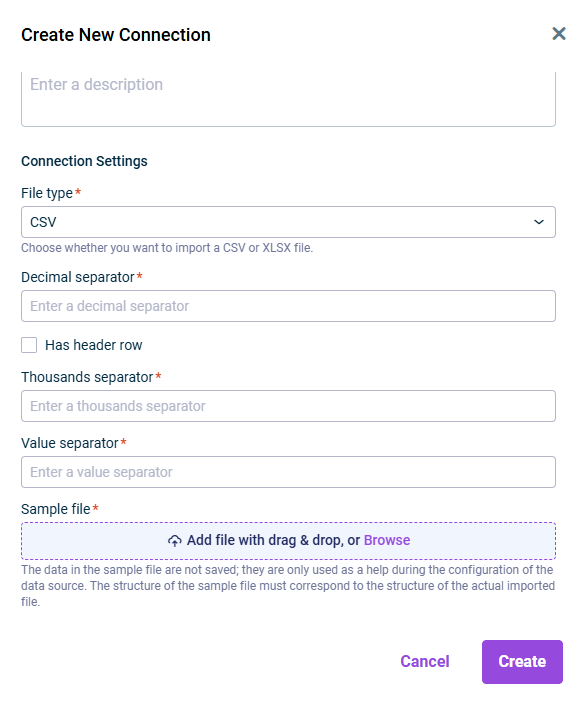Open the Browse file link
The image size is (581, 711).
click(387, 540)
